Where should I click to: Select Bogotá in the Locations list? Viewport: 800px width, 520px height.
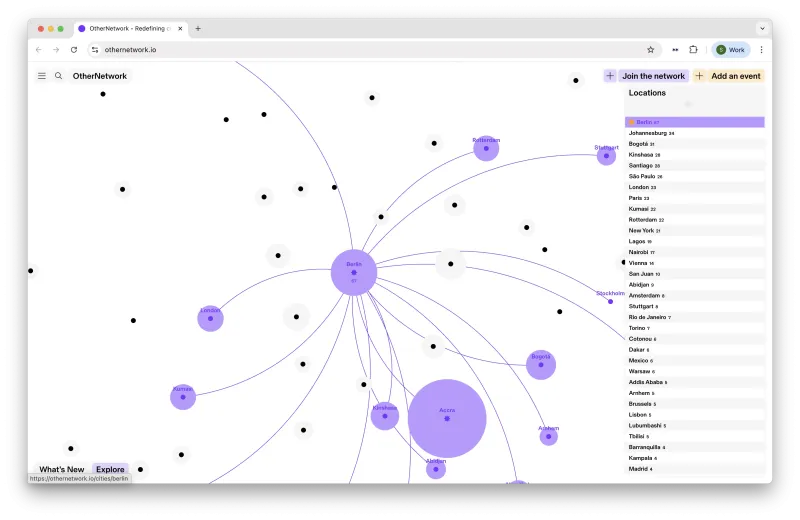point(694,144)
